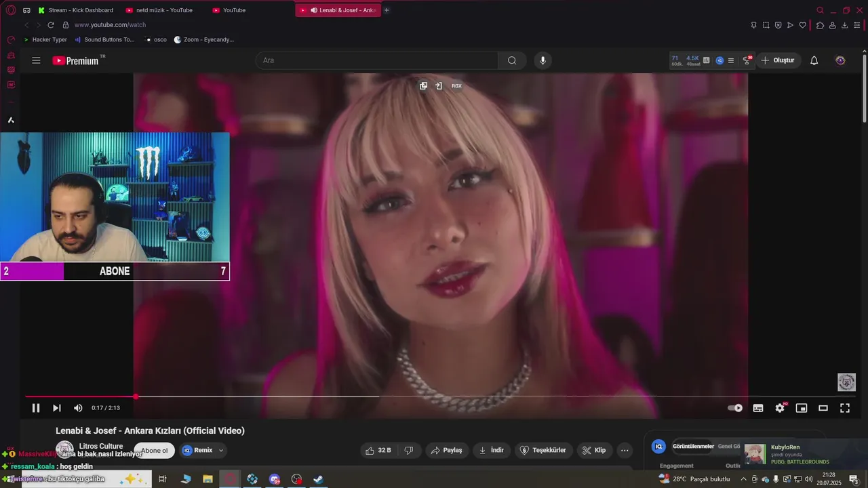Click the blue vidIQ logo in header

[x=719, y=60]
